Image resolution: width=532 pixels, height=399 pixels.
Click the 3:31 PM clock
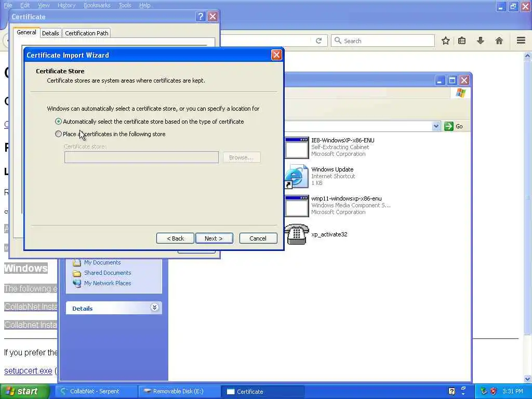point(513,391)
